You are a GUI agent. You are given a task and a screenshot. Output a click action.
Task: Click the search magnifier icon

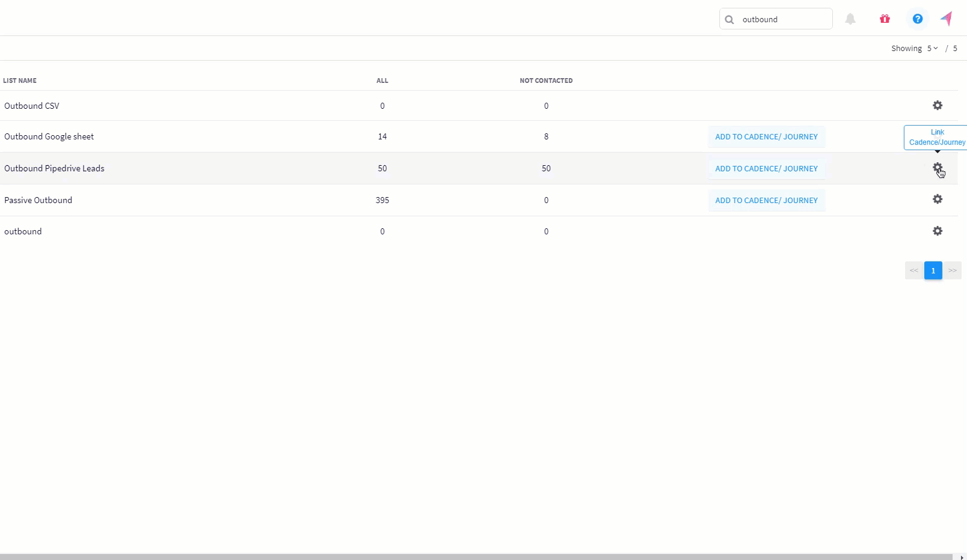(x=729, y=19)
